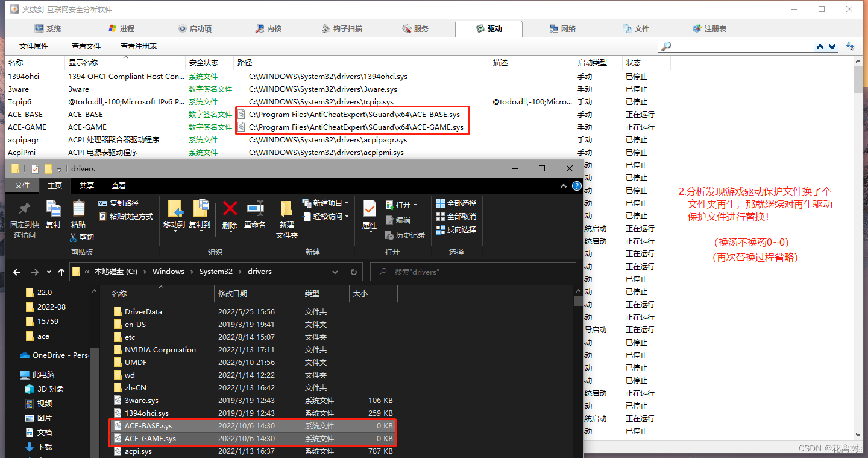Click 全部取消 in the ribbon

tap(456, 216)
